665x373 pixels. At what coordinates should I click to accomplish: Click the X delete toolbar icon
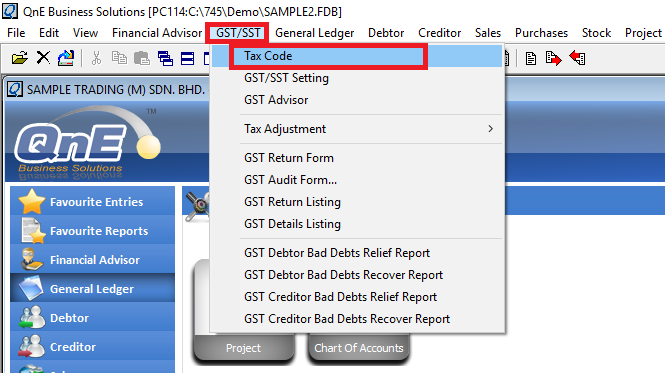(x=43, y=57)
